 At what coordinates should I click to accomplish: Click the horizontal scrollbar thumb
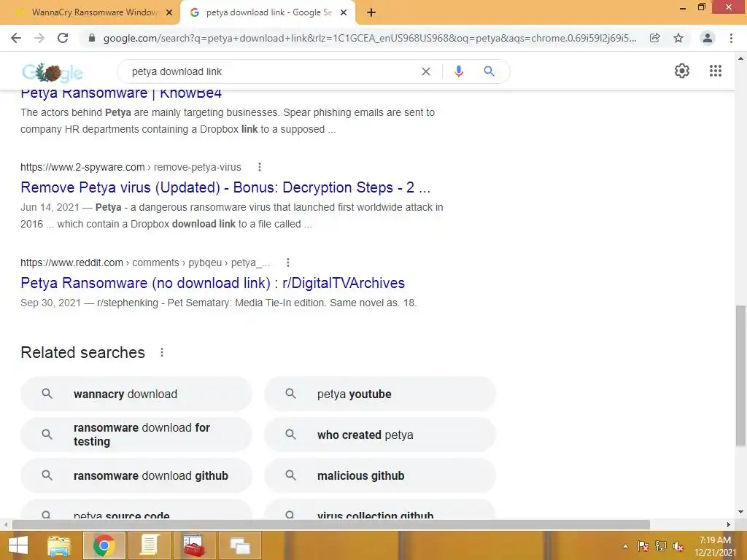point(331,524)
